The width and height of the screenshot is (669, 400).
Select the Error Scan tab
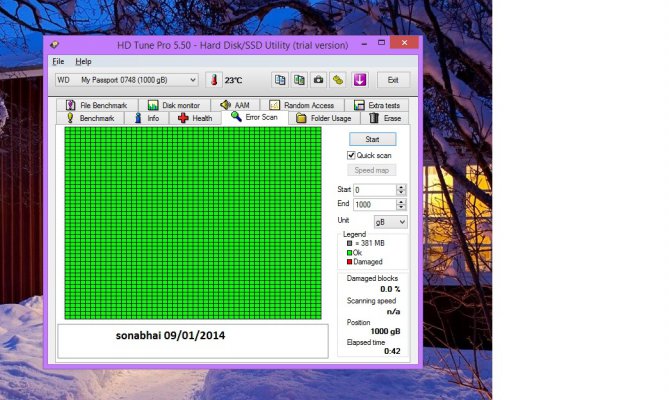point(255,117)
